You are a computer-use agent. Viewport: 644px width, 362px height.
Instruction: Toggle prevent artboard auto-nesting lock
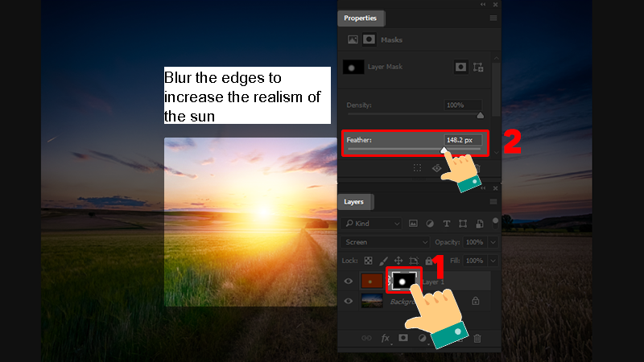click(x=414, y=261)
